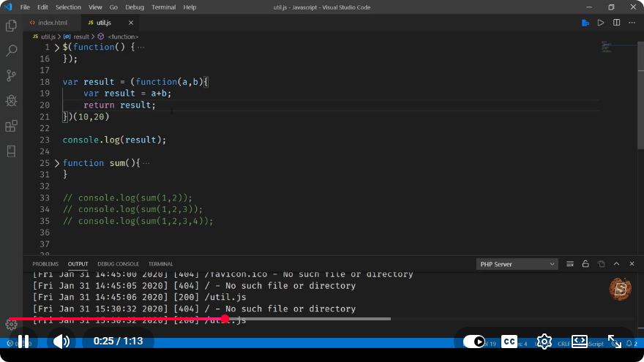
Task: Open the Edit menu
Action: (42, 7)
